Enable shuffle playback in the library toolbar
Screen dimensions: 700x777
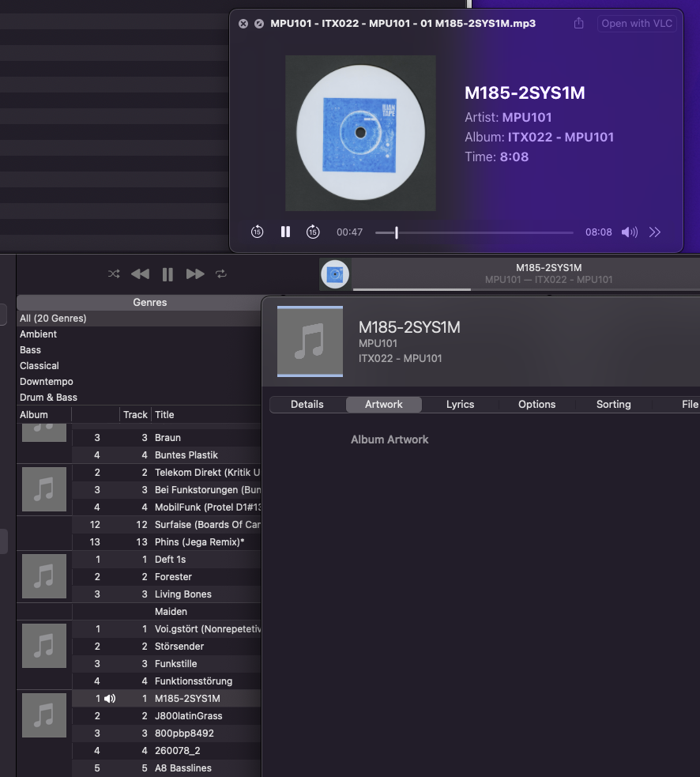(x=113, y=273)
